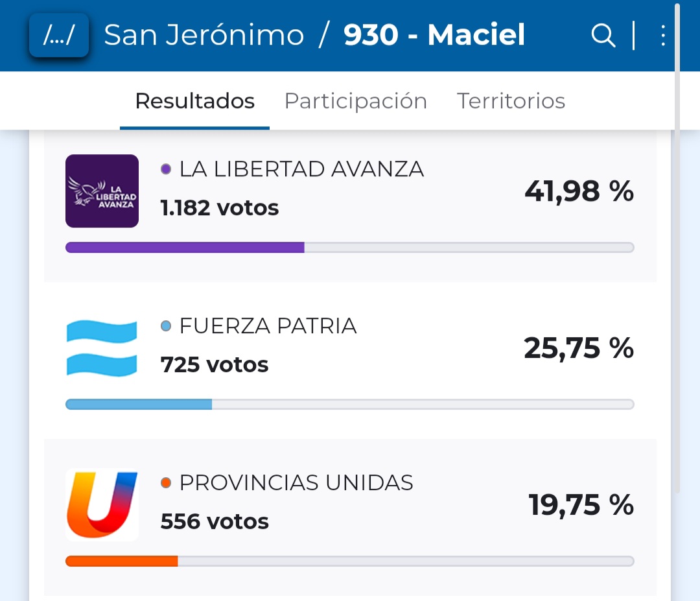Click the orange Provincias Unidas progress bar
The height and width of the screenshot is (601, 700).
(x=122, y=561)
